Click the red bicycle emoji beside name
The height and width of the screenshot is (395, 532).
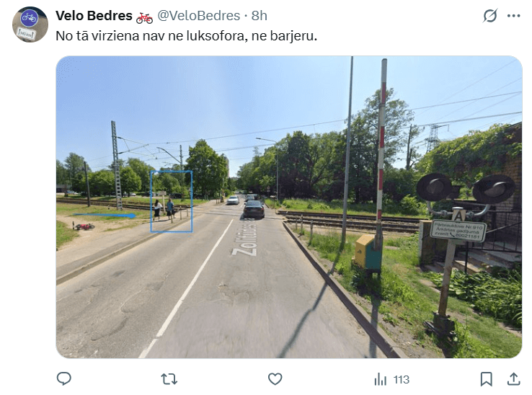[144, 17]
